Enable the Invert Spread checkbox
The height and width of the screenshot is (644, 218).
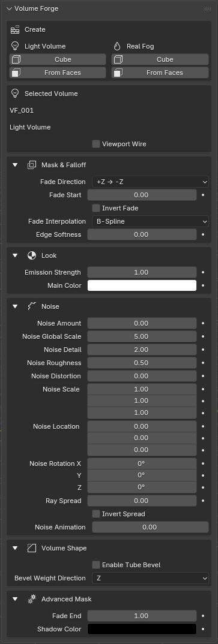tap(96, 514)
